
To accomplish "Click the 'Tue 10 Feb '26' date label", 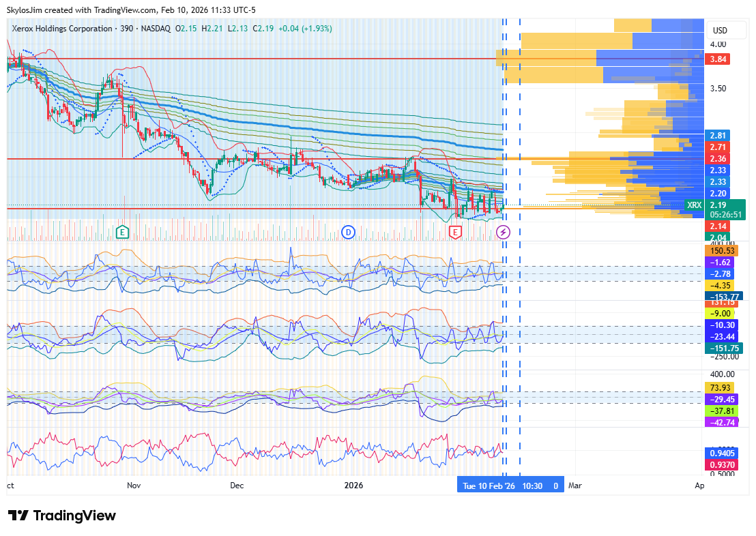I will 489,486.
